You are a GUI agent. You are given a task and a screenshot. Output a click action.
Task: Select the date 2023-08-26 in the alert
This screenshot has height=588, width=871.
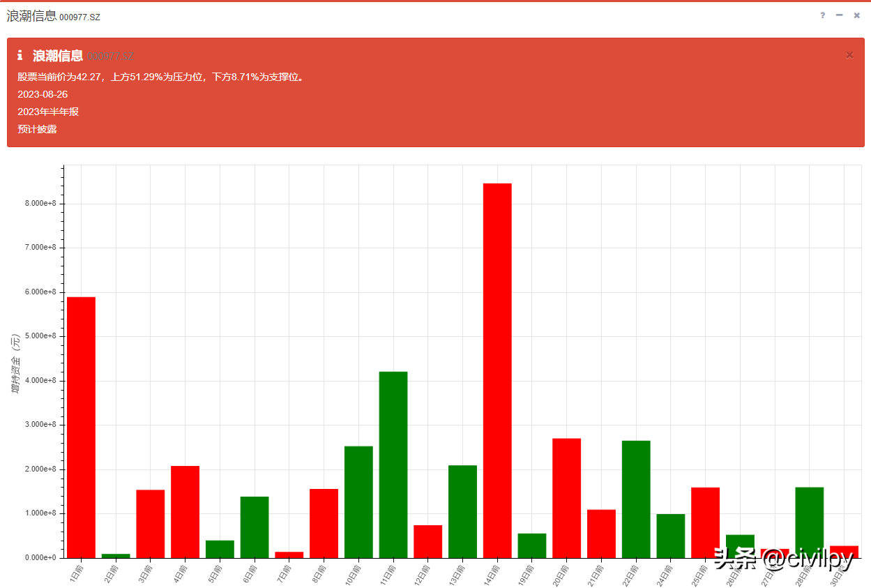tap(43, 94)
